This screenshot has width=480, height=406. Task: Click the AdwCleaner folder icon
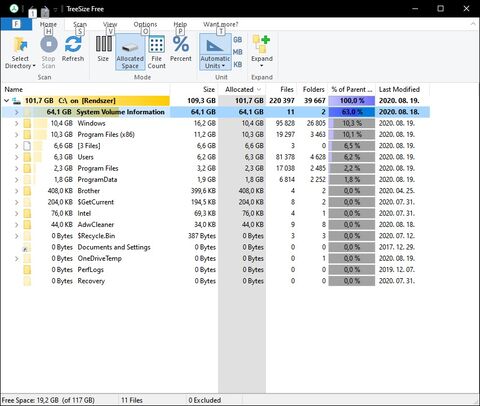27,225
